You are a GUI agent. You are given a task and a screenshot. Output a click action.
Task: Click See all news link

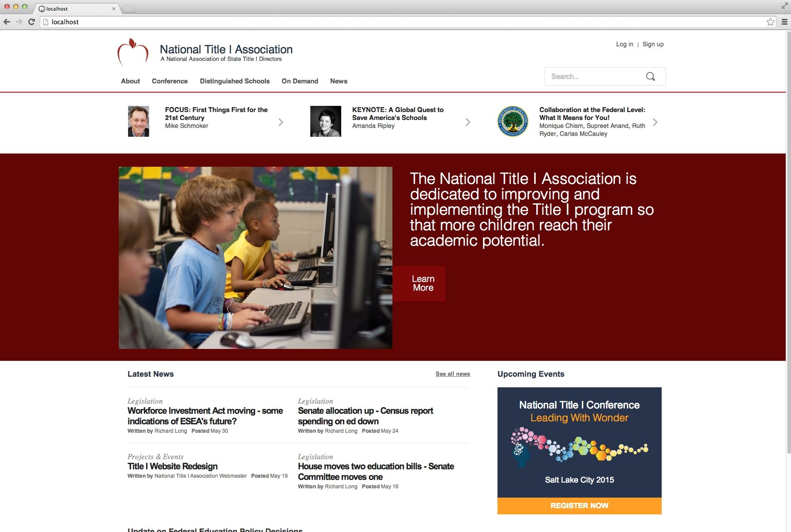(452, 374)
